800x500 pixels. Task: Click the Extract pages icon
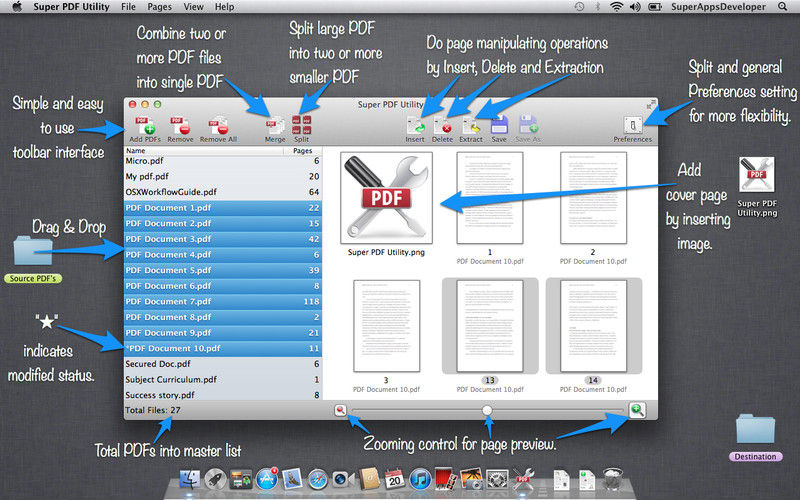click(x=471, y=126)
